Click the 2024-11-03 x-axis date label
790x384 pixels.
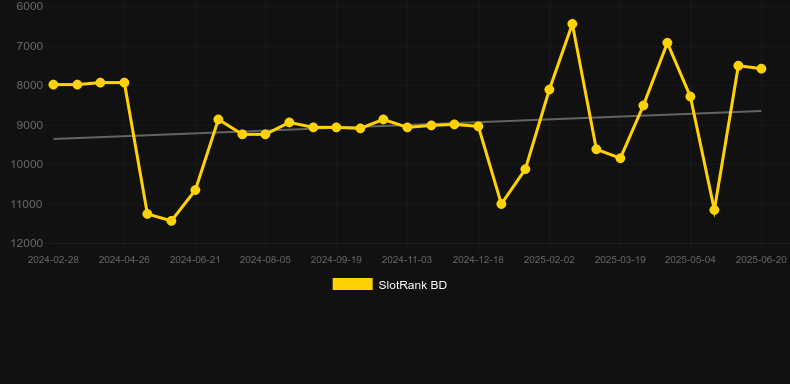coord(407,260)
